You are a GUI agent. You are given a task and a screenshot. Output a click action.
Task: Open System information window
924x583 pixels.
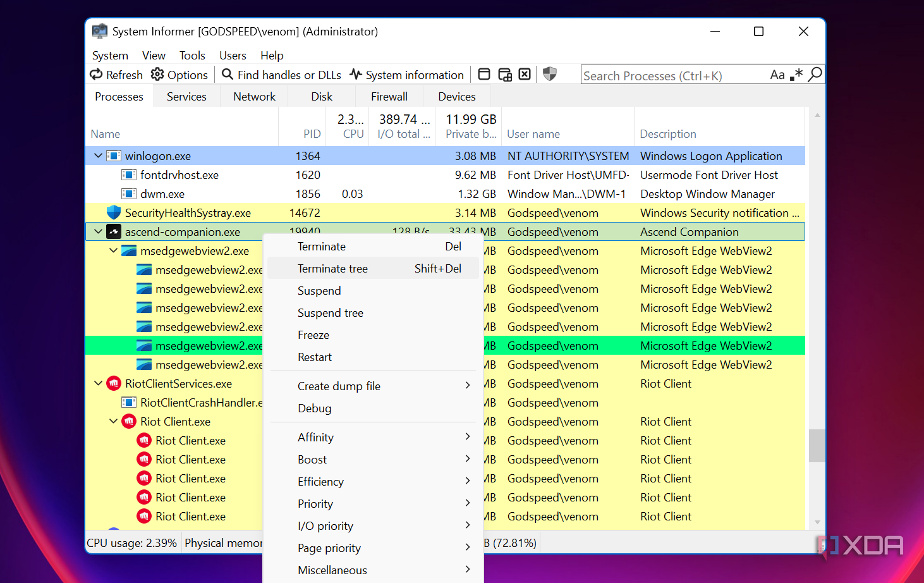(x=407, y=75)
